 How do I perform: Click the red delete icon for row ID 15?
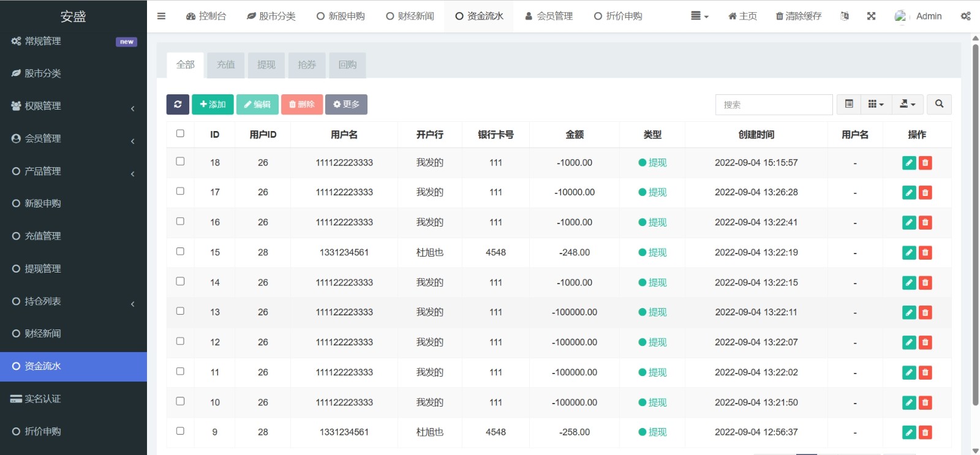pyautogui.click(x=925, y=253)
